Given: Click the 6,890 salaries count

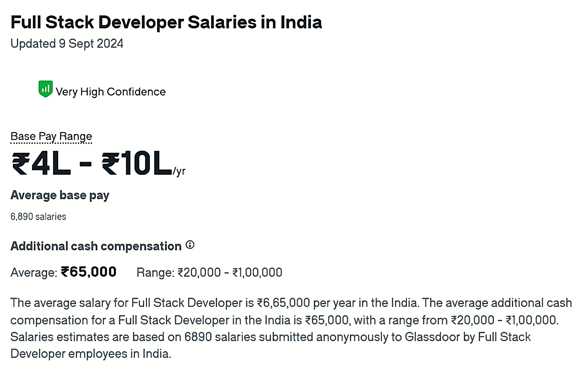Looking at the screenshot, I should point(38,217).
